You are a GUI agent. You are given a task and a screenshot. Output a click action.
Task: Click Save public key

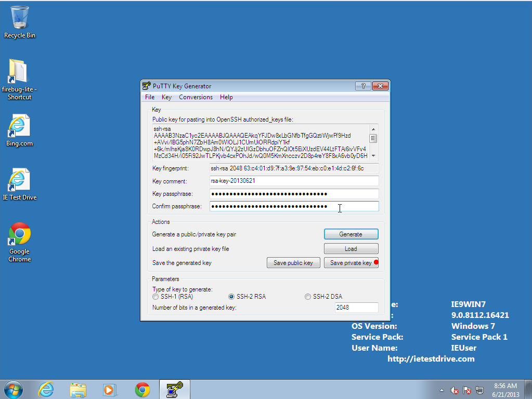pos(293,263)
